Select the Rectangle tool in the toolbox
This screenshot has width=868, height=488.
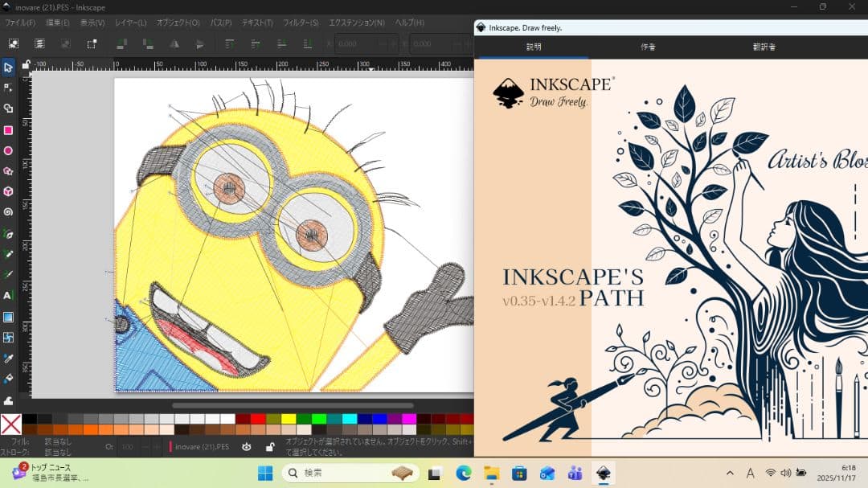[x=8, y=130]
